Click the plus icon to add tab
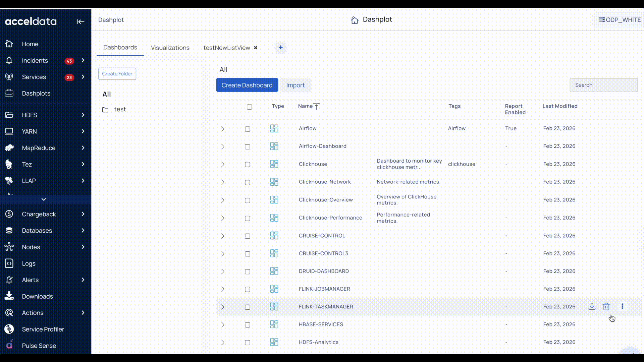Image resolution: width=644 pixels, height=362 pixels. [x=280, y=48]
